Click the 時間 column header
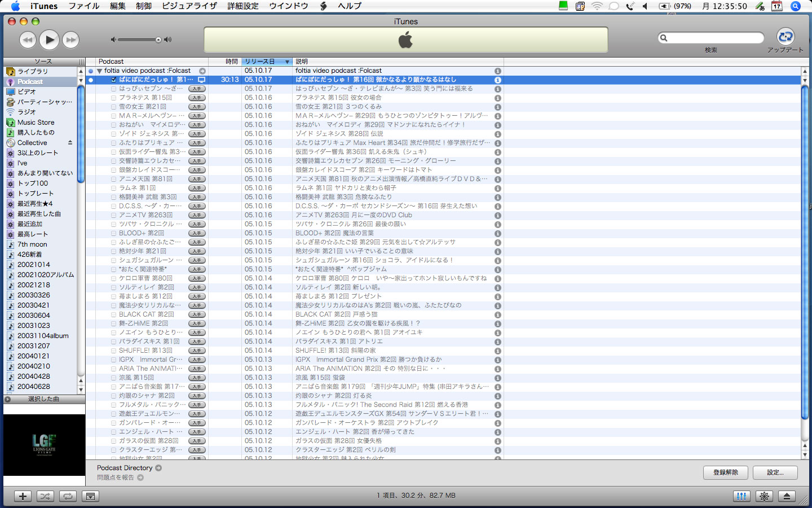Viewport: 812px width, 508px height. tap(225, 62)
